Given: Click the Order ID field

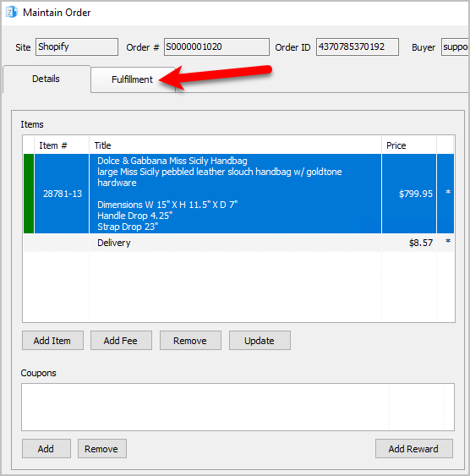Looking at the screenshot, I should 357,47.
